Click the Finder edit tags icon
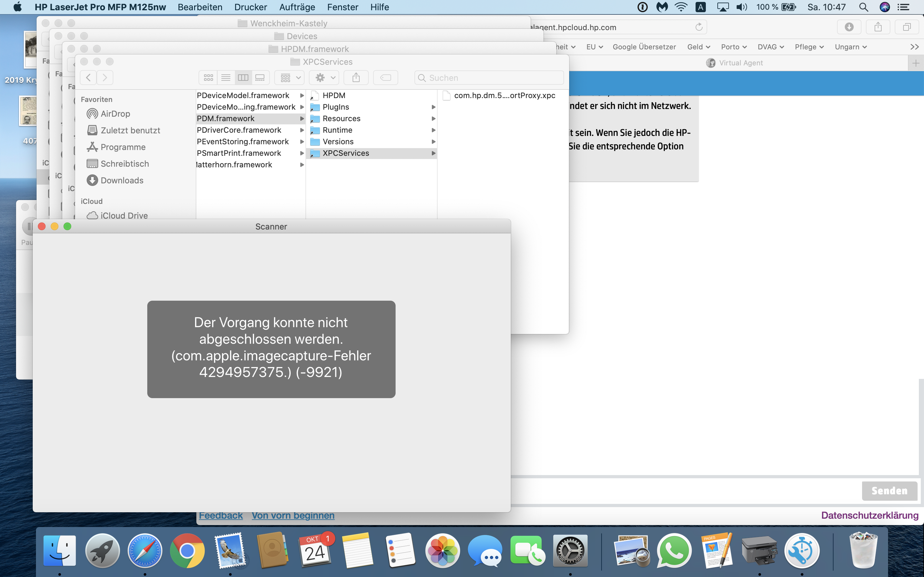This screenshot has height=577, width=924. [386, 78]
